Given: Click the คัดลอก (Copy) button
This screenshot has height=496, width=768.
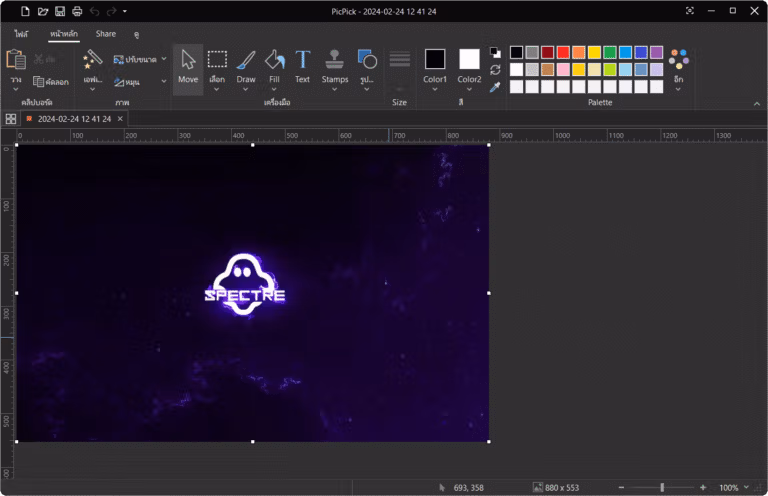Looking at the screenshot, I should pos(51,81).
